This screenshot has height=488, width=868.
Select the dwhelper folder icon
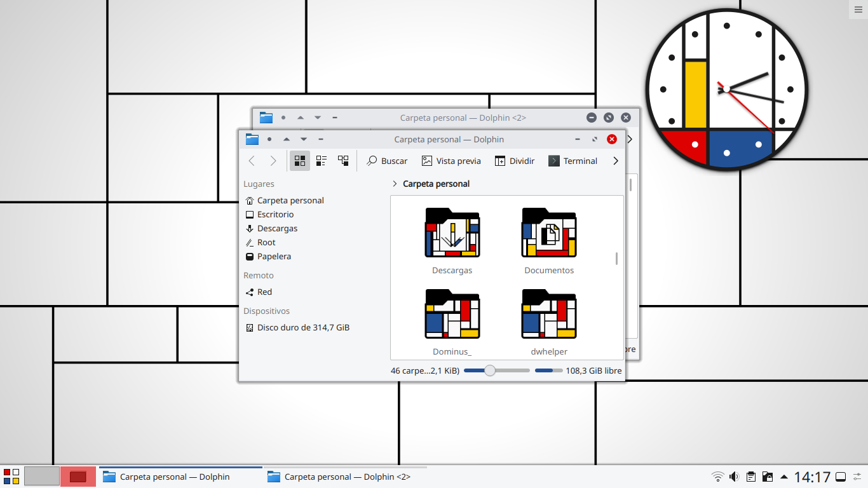549,314
